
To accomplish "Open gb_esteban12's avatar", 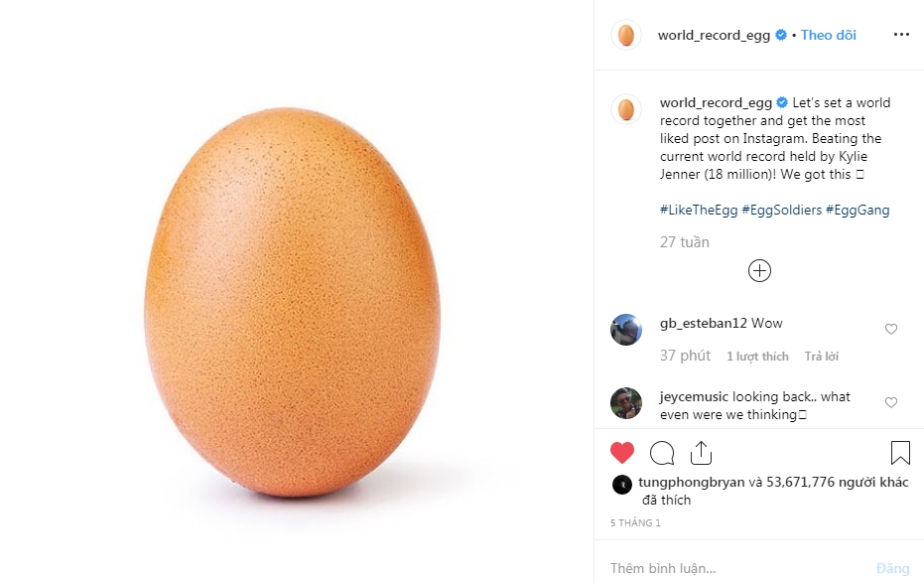I will click(x=625, y=329).
